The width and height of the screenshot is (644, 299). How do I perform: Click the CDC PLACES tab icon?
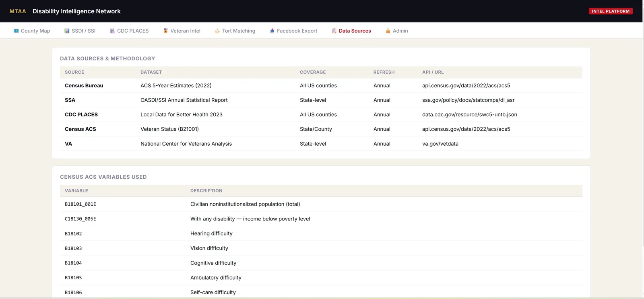(x=112, y=31)
